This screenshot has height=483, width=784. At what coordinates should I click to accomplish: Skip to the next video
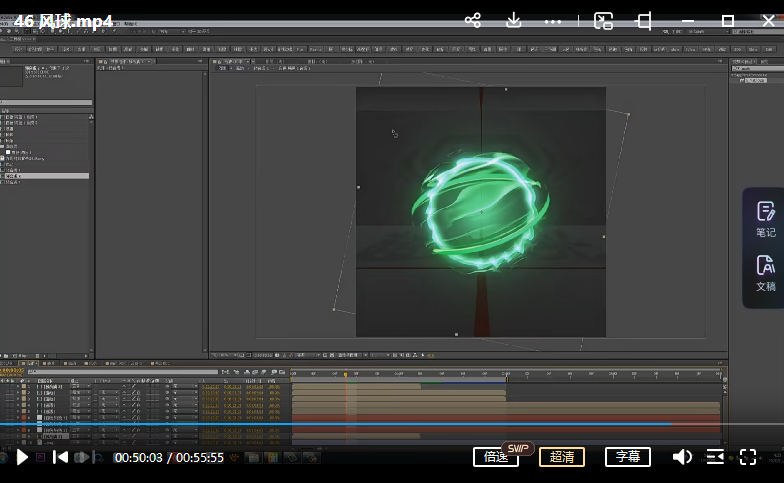[x=84, y=457]
